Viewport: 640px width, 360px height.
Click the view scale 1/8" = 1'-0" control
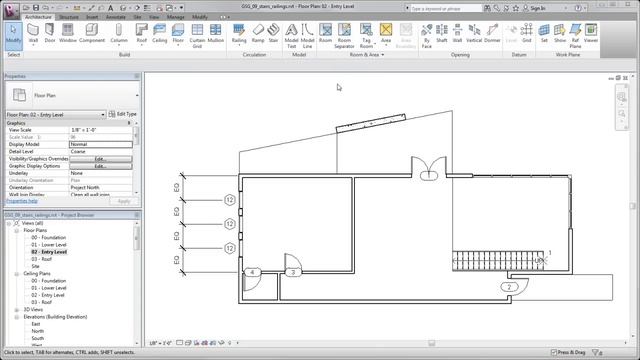point(160,343)
